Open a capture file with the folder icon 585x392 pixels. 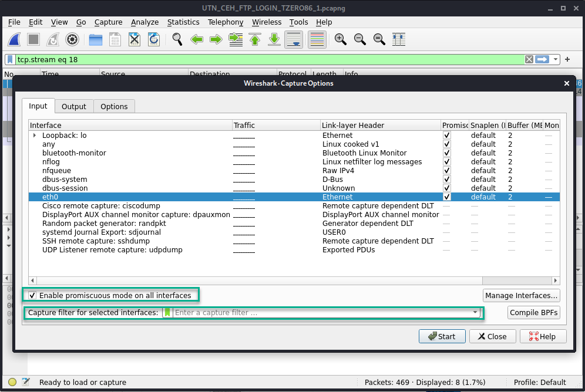point(96,39)
